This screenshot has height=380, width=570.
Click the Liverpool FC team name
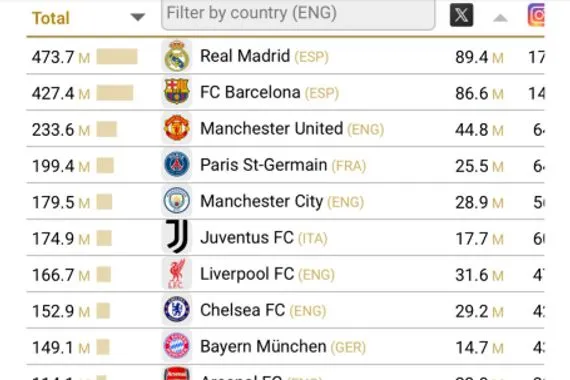pos(247,274)
